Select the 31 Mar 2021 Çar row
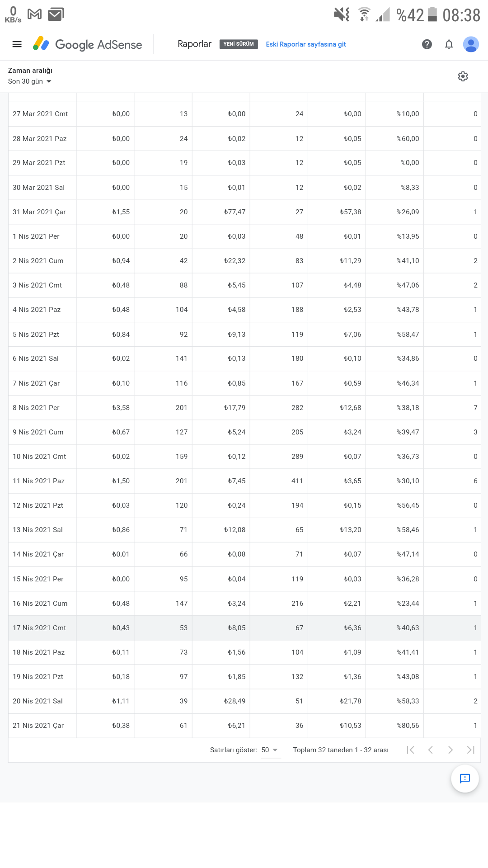Viewport: 488px width, 868px height. (244, 212)
